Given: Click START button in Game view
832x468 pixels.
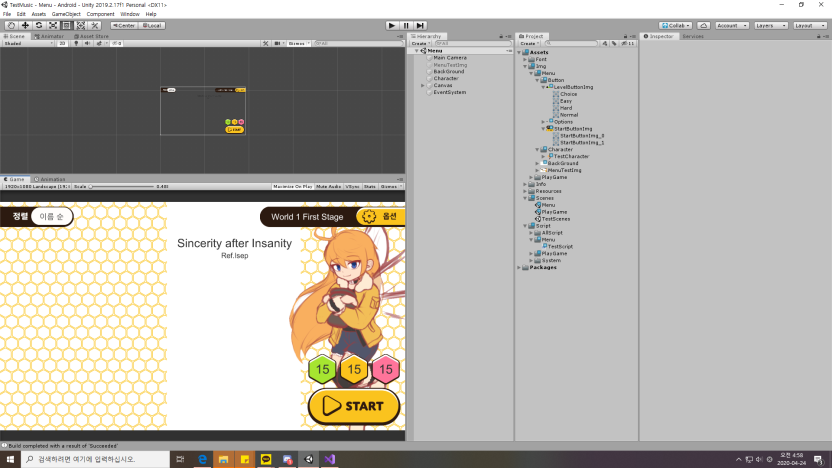Looking at the screenshot, I should pos(354,406).
